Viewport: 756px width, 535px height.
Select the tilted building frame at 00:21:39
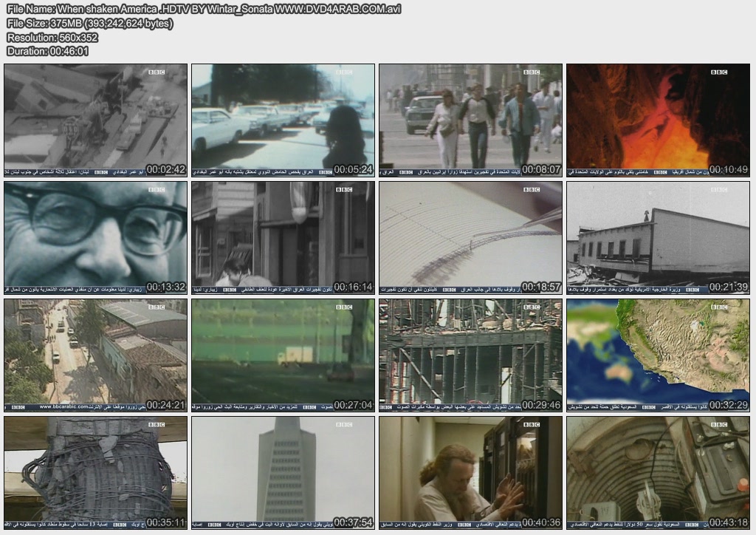coord(658,238)
